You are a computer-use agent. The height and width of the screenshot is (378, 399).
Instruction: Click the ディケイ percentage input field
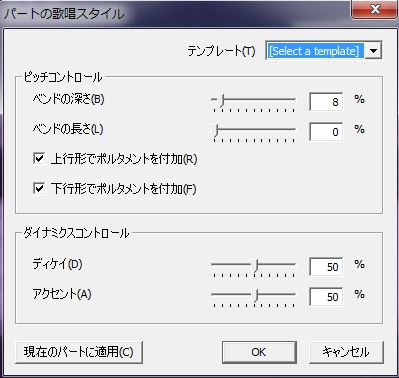pos(326,267)
